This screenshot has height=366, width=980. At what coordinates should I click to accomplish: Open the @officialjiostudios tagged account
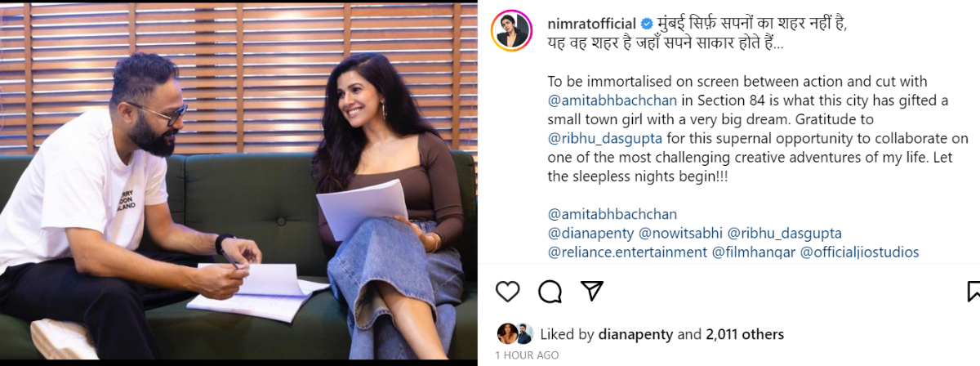[859, 252]
